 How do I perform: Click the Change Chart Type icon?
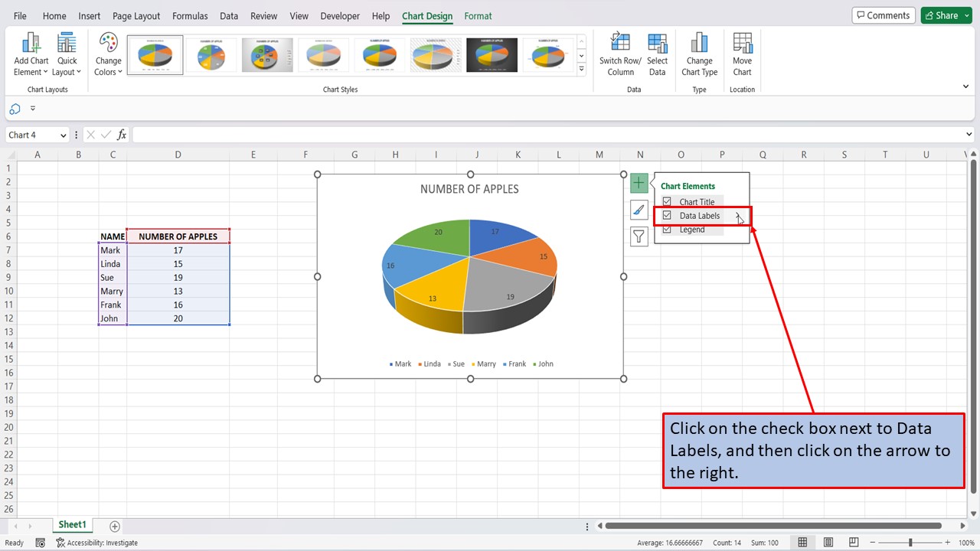pyautogui.click(x=699, y=54)
